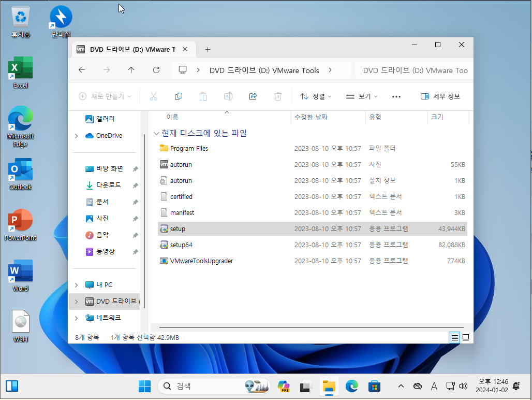Go back with the left arrow button

click(82, 70)
